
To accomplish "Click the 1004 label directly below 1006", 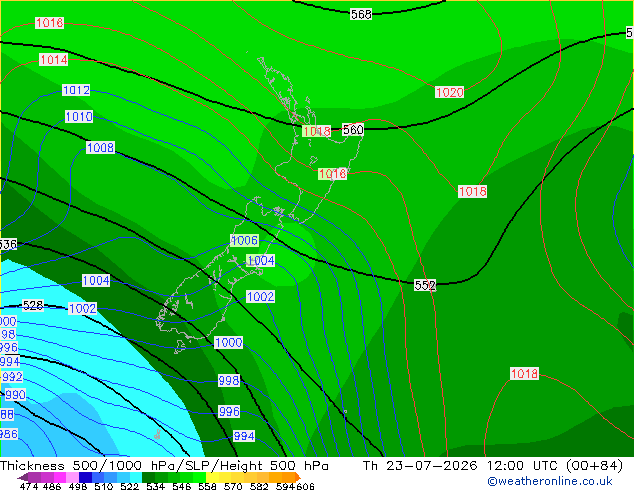I will tap(261, 260).
